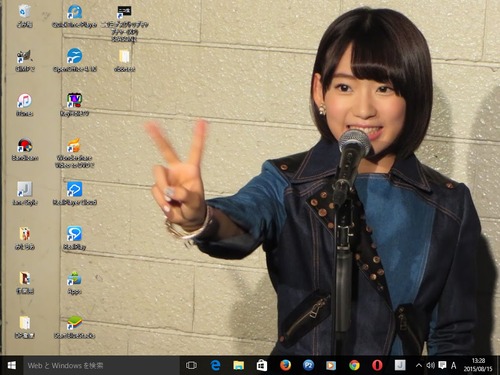The width and height of the screenshot is (500, 375).
Task: Select the Bandicam desktop shortcut
Action: point(25,149)
